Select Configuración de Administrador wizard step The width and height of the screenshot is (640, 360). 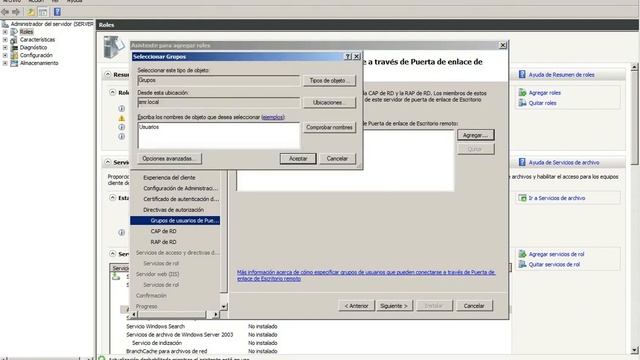coord(180,188)
